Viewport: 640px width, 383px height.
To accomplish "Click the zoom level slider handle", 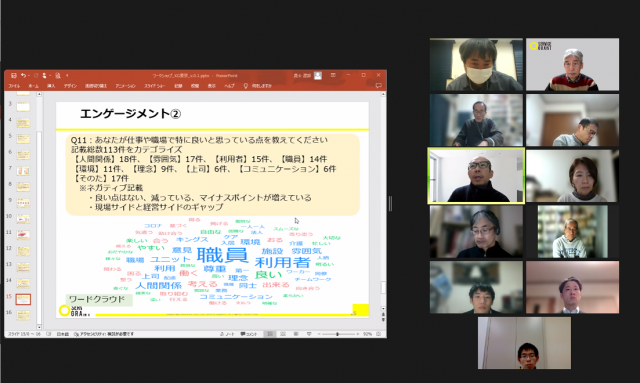I will [337, 334].
